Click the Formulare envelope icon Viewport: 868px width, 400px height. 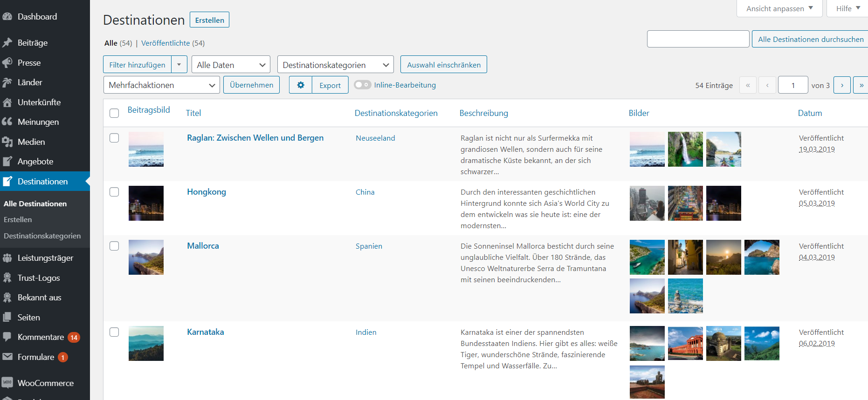7,357
